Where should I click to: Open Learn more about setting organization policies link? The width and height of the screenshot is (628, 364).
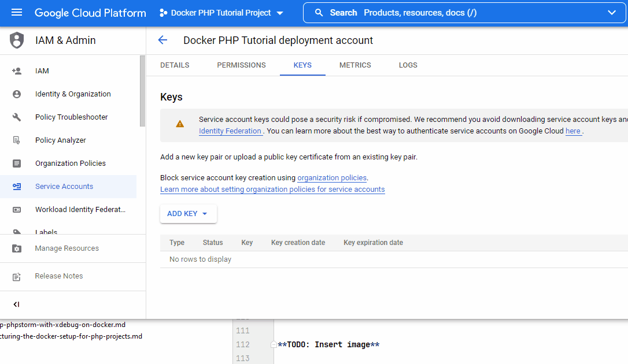(x=272, y=190)
